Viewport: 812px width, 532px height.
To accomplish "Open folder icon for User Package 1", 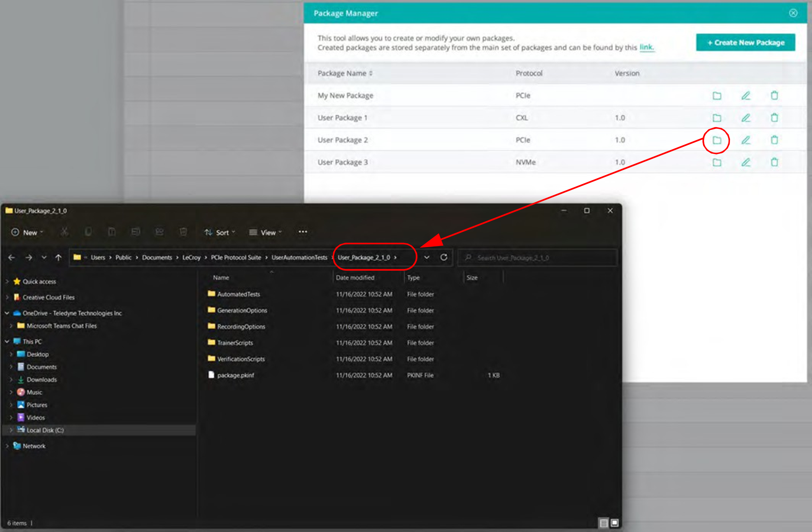I will point(716,118).
